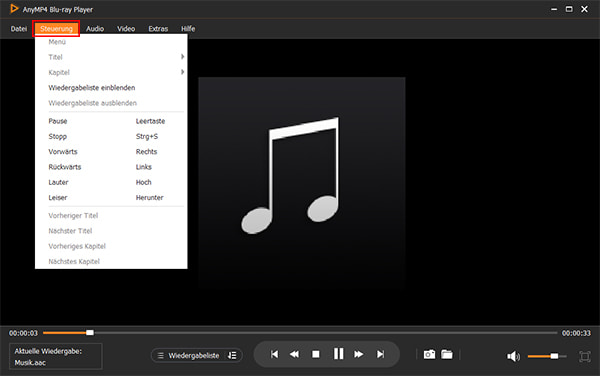The height and width of the screenshot is (376, 600).
Task: Select Wiedergabeliste ausblenden entry
Action: pos(111,103)
